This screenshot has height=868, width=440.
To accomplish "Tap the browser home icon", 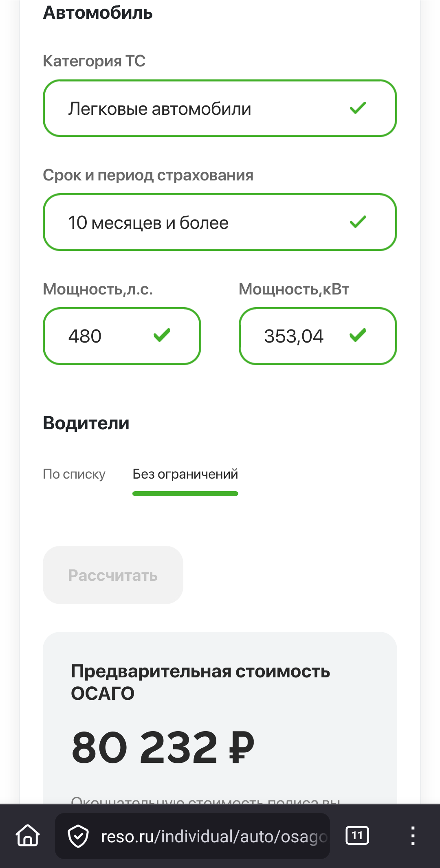I will coord(28,835).
